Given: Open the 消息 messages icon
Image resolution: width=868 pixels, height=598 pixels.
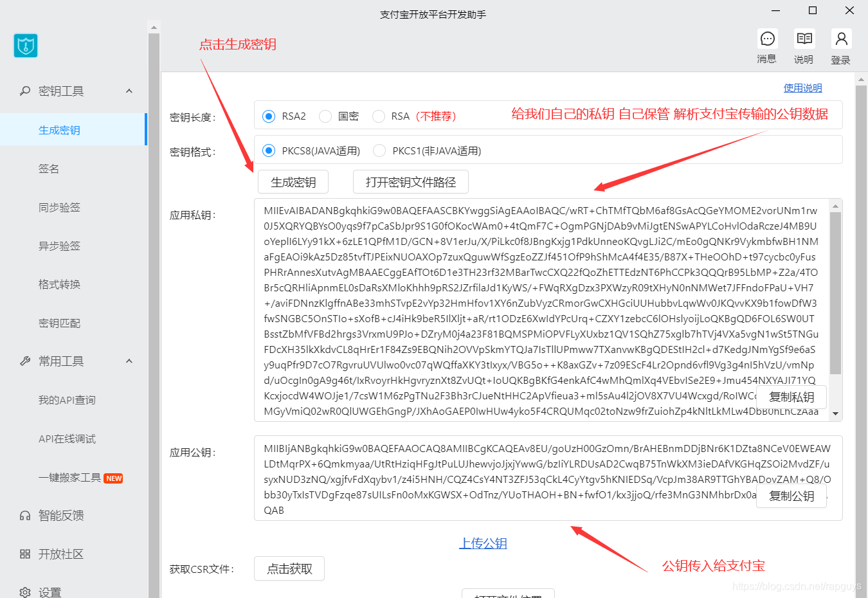Looking at the screenshot, I should point(767,39).
